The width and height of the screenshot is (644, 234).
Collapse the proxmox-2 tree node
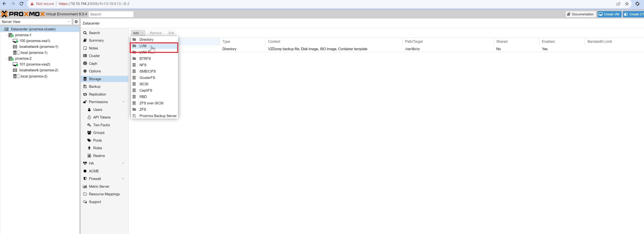[7, 59]
